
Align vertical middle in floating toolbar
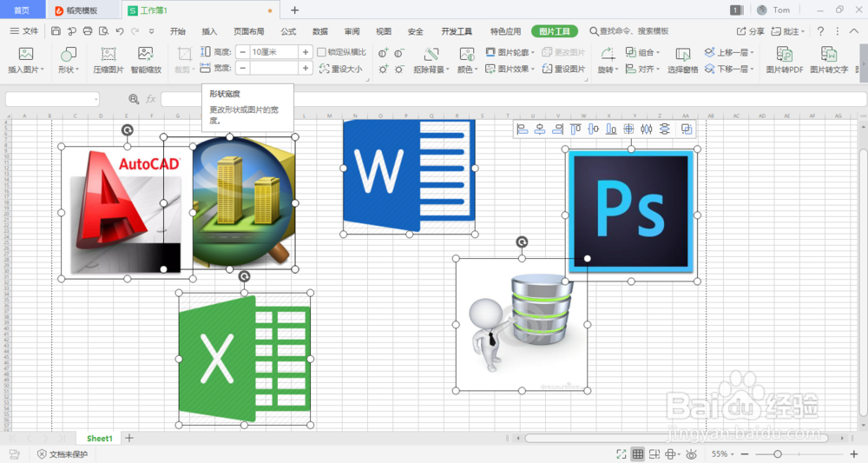tap(593, 129)
